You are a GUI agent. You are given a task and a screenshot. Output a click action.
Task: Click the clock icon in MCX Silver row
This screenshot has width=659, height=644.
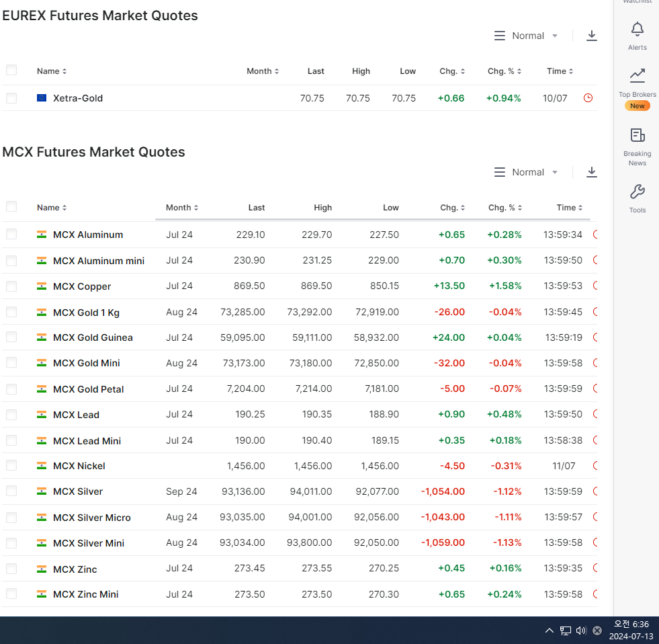click(595, 491)
